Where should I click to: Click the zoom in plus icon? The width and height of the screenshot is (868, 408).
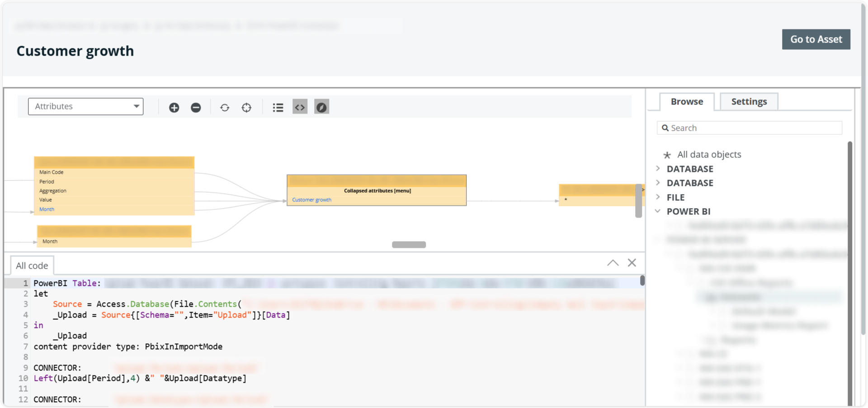[x=174, y=108]
